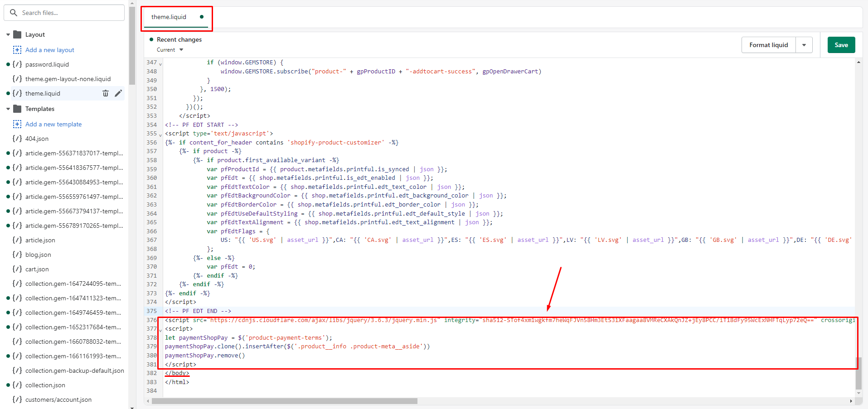Screen dimensions: 868x409
Task: Click the Recent changes label
Action: (x=179, y=39)
